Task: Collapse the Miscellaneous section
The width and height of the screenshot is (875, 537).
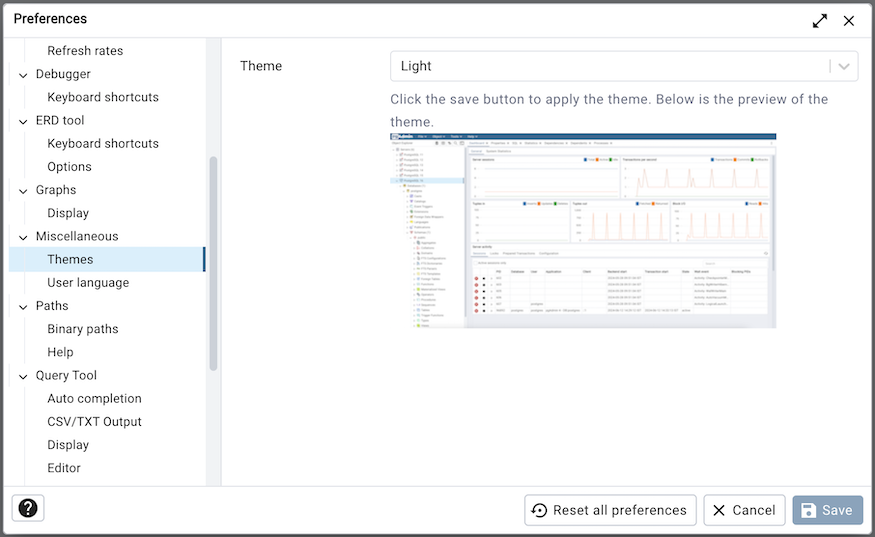Action: point(23,237)
